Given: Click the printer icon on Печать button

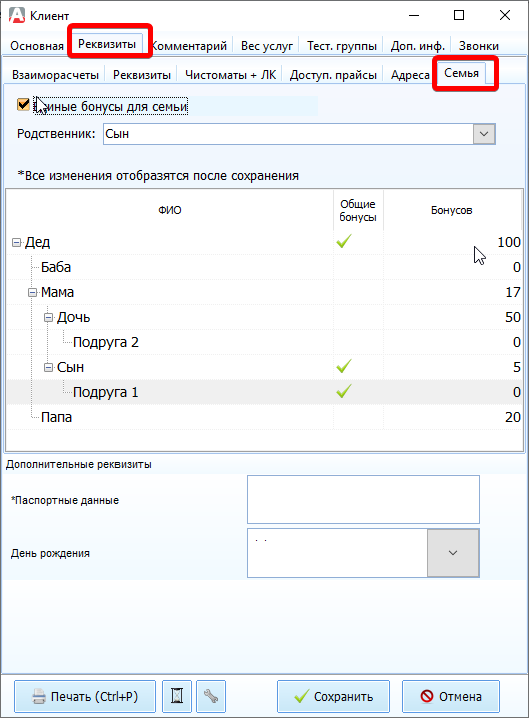Looking at the screenshot, I should [x=39, y=696].
